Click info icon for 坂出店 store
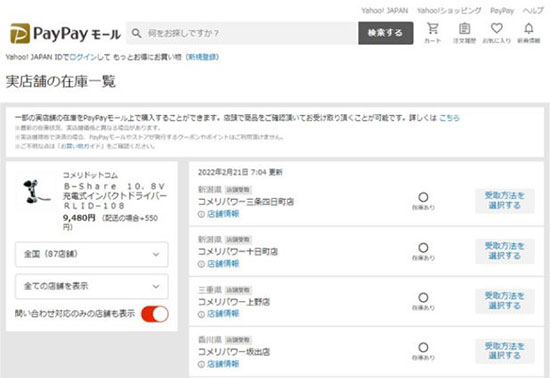This screenshot has height=378, width=550. 201,364
